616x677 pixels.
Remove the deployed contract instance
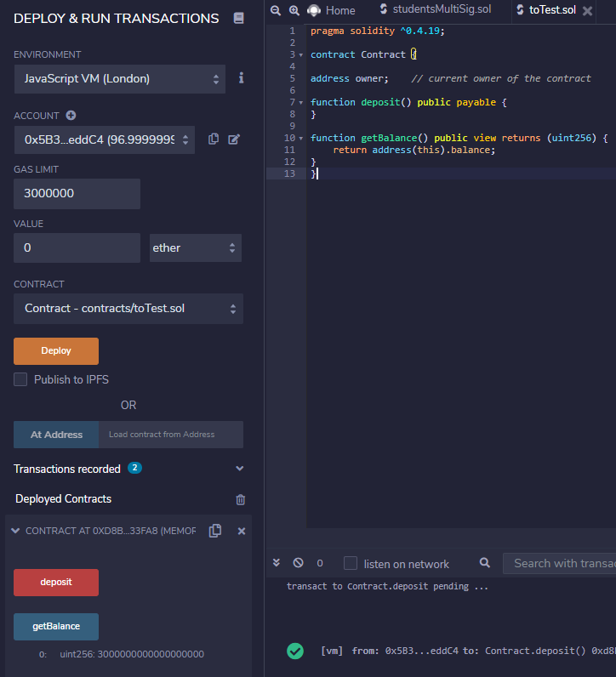(x=242, y=531)
